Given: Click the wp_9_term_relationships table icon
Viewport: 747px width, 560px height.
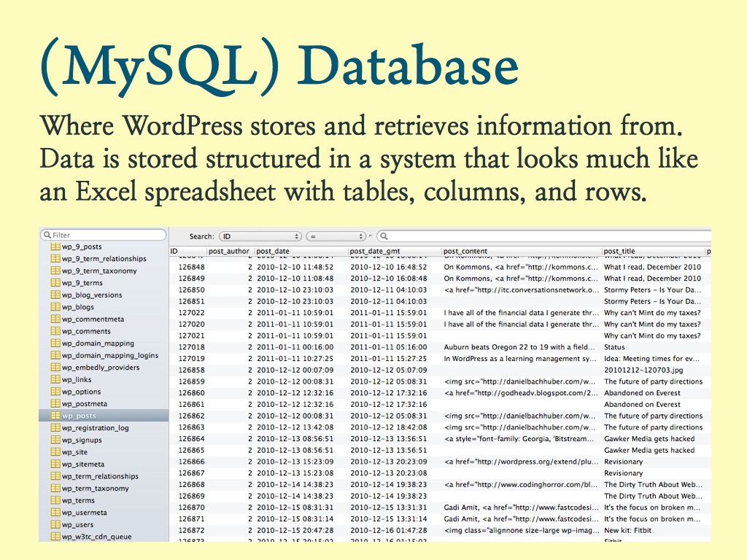Looking at the screenshot, I should point(55,259).
